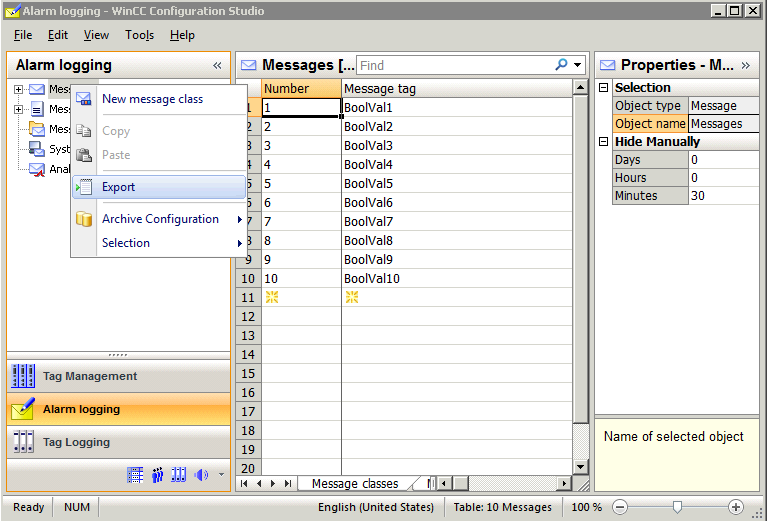This screenshot has height=521, width=767.
Task: Click the speaker horn icon in navigation strip
Action: click(x=201, y=475)
